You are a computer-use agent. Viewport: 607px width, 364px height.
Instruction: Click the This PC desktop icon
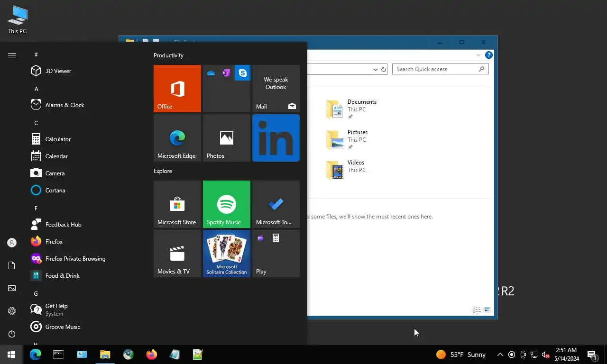(x=18, y=20)
